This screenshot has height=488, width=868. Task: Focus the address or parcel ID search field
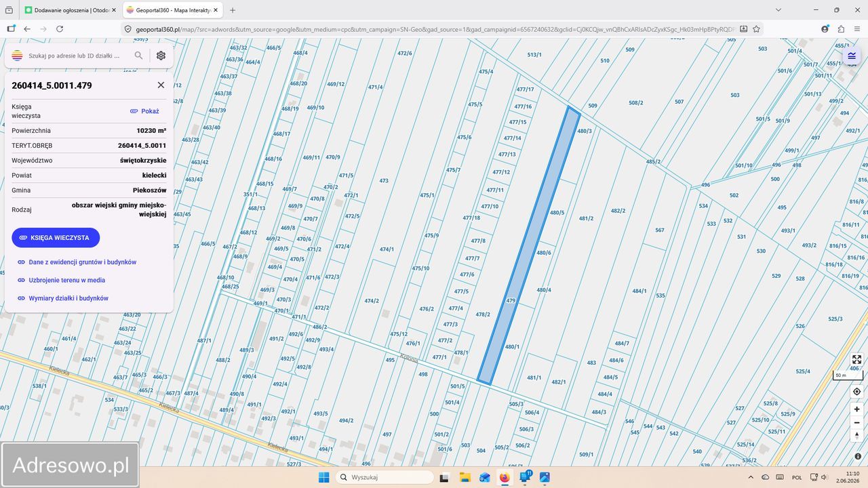pos(75,56)
